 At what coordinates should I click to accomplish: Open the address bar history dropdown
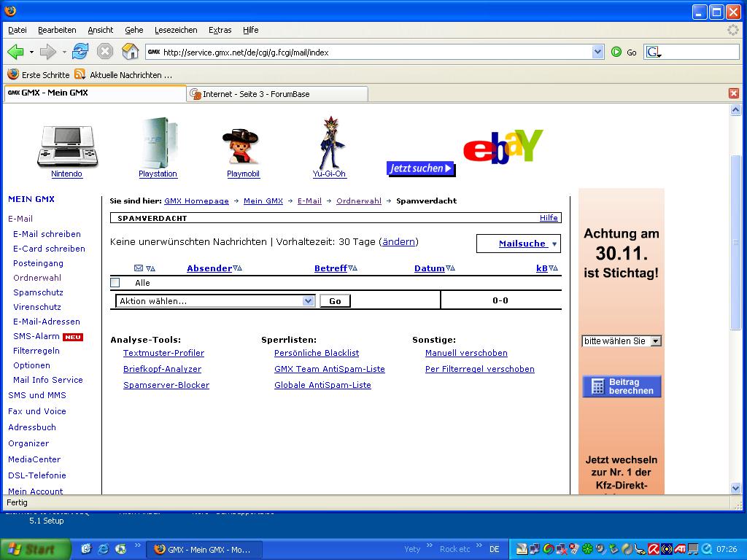tap(597, 52)
